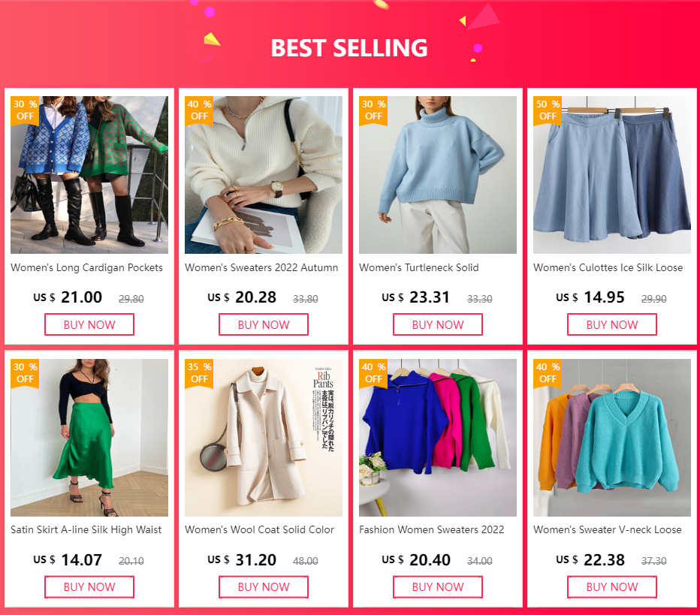700x615 pixels.
Task: Click Buy Now for Women's Sweaters 2022 Autumn
Action: click(264, 324)
